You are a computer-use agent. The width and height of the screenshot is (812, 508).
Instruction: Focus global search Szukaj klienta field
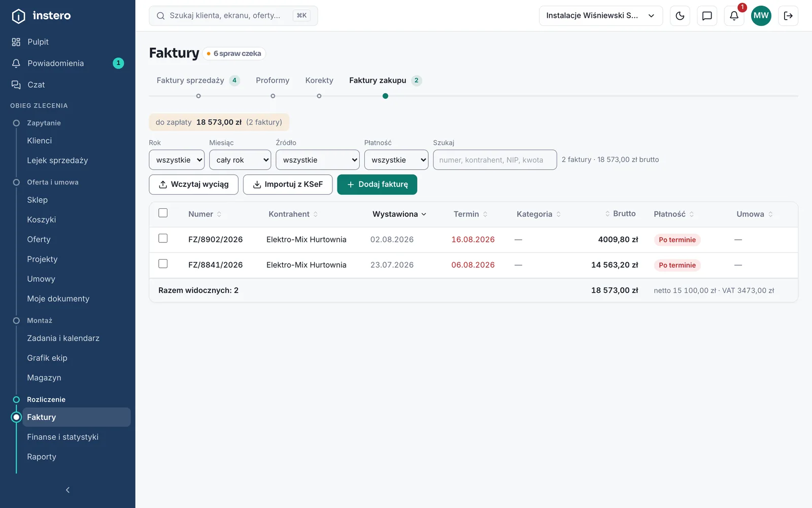[x=233, y=16]
